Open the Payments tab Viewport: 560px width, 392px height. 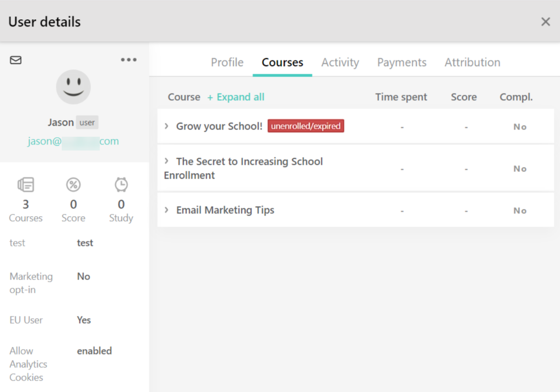coord(402,62)
